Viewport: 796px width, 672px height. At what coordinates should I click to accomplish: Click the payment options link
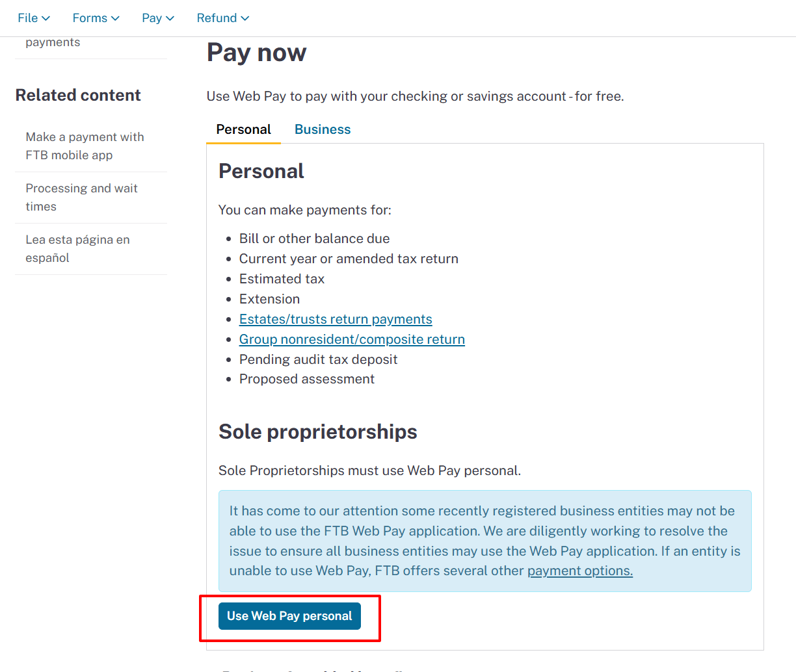point(579,571)
